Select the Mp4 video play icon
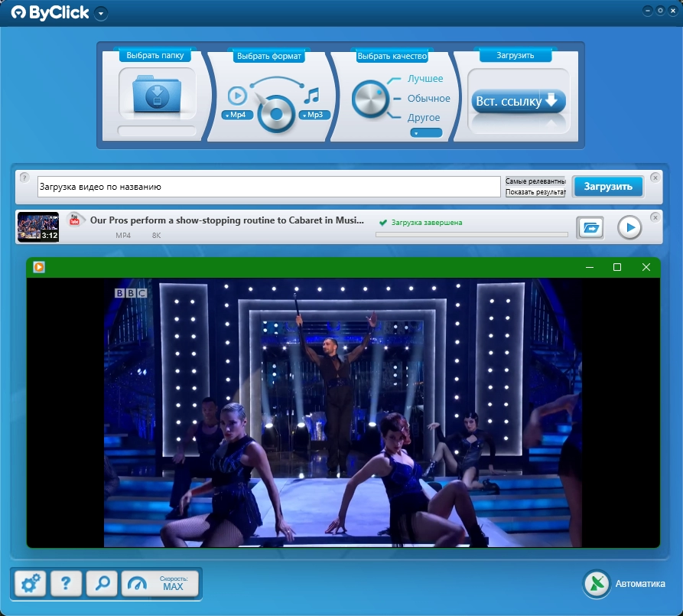 point(237,96)
